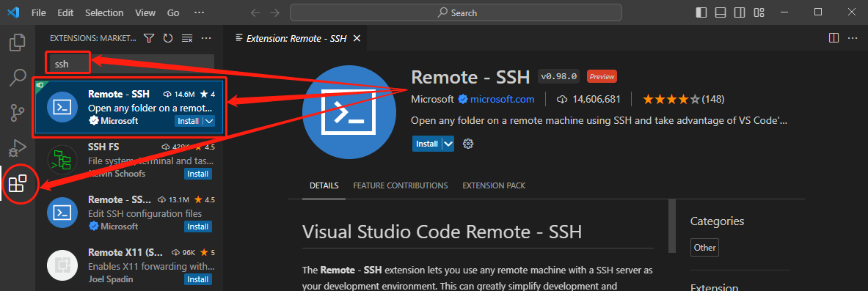This screenshot has height=291, width=868.
Task: Click the Preview badge
Action: tap(602, 76)
